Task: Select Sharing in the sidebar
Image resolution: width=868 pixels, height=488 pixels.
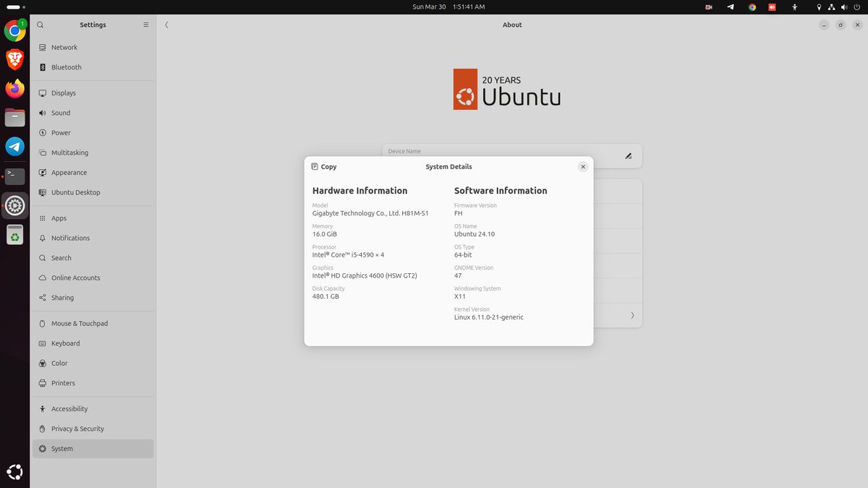Action: pos(93,298)
